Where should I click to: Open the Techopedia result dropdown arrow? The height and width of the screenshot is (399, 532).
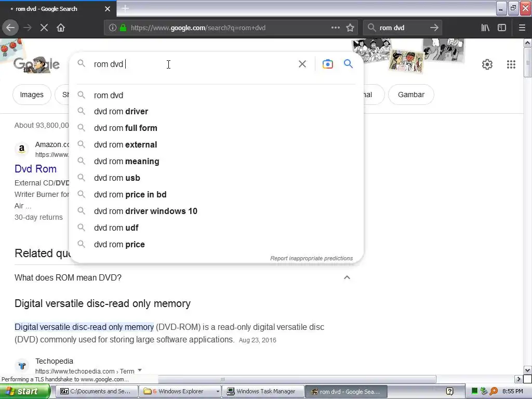tap(139, 370)
